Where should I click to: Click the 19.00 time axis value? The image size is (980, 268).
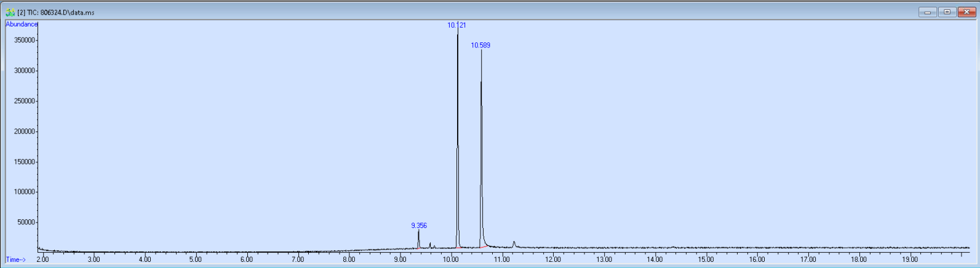click(910, 259)
